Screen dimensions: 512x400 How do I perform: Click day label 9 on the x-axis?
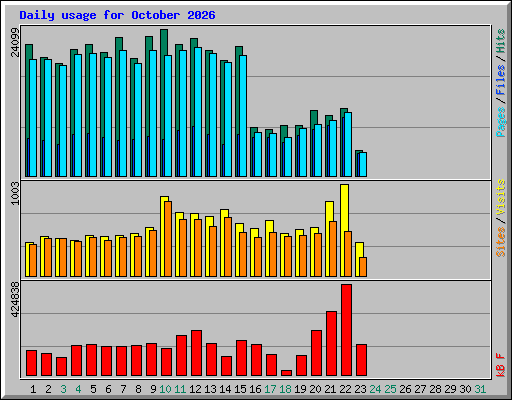click(x=153, y=389)
